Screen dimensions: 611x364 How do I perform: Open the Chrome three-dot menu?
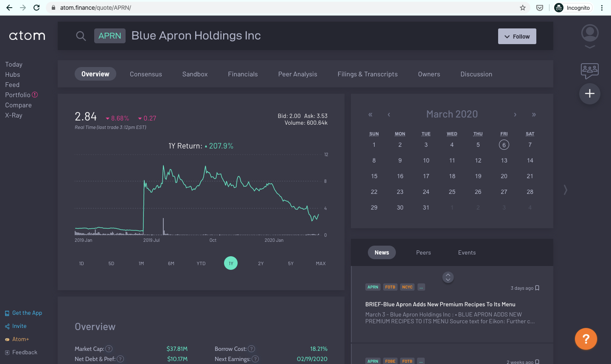point(602,8)
